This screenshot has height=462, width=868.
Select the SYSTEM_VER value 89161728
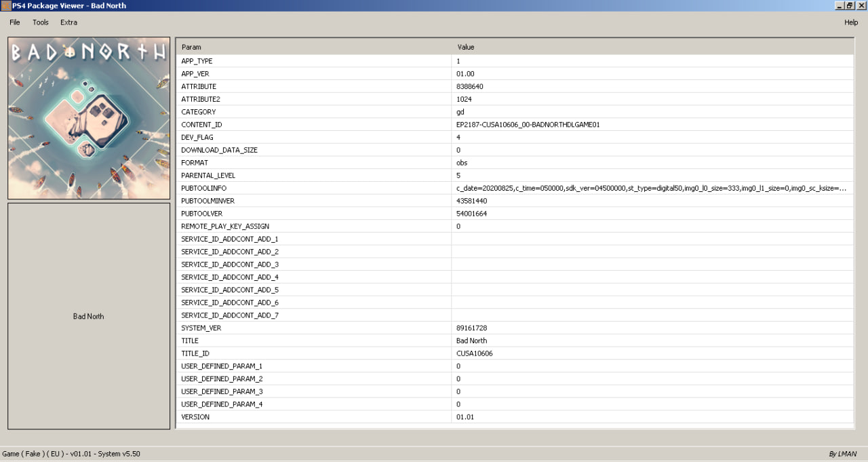[x=471, y=328]
